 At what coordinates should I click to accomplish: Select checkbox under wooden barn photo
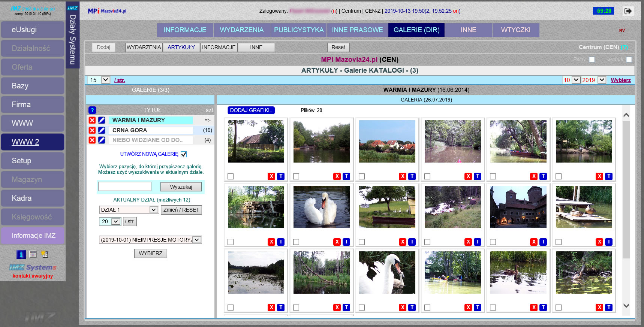[231, 176]
